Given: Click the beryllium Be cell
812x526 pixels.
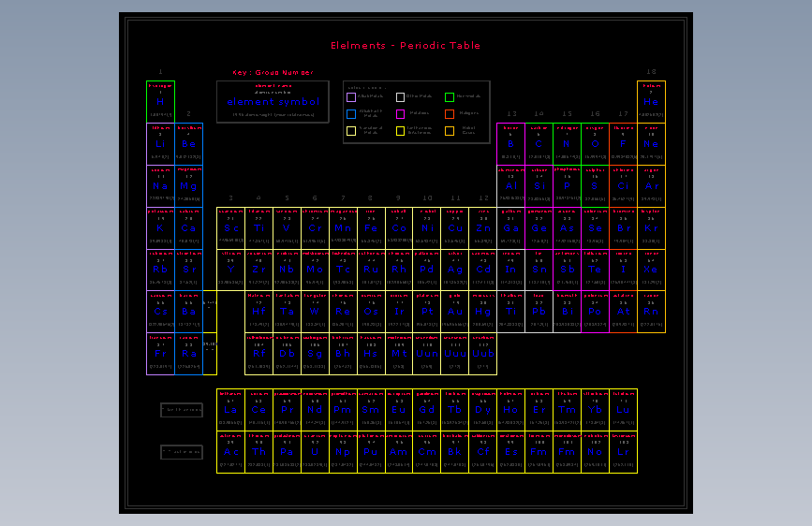Looking at the screenshot, I should point(188,144).
